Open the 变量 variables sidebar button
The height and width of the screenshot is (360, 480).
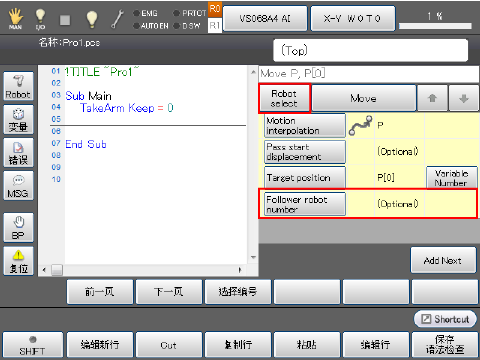pos(18,119)
